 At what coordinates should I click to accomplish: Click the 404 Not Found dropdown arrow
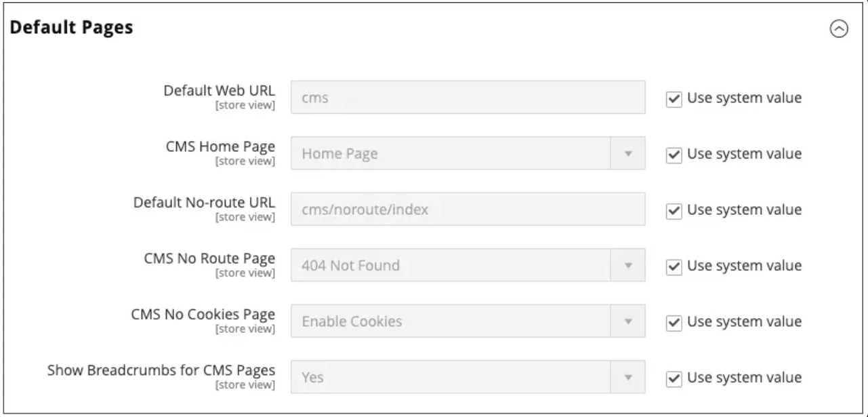(x=628, y=265)
